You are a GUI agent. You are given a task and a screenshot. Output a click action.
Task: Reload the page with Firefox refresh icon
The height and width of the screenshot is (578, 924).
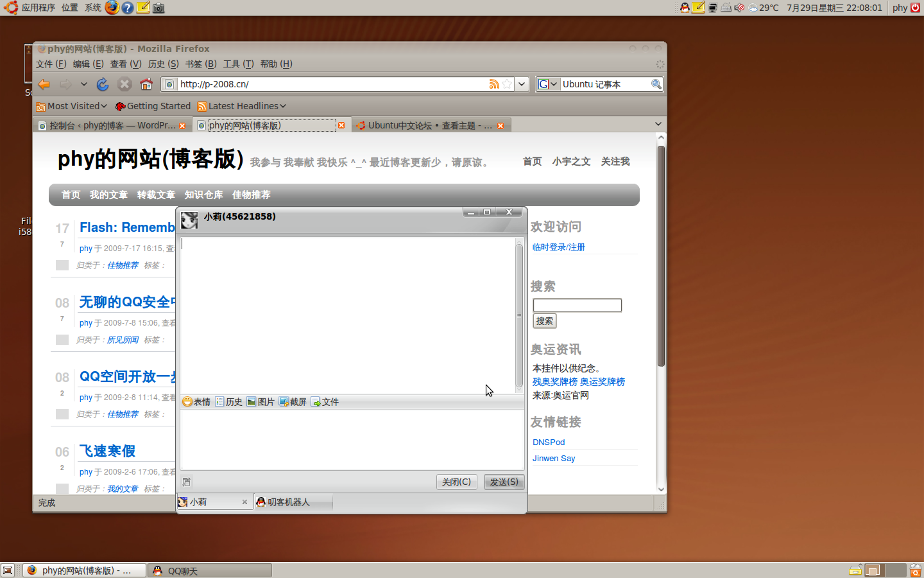(x=103, y=84)
